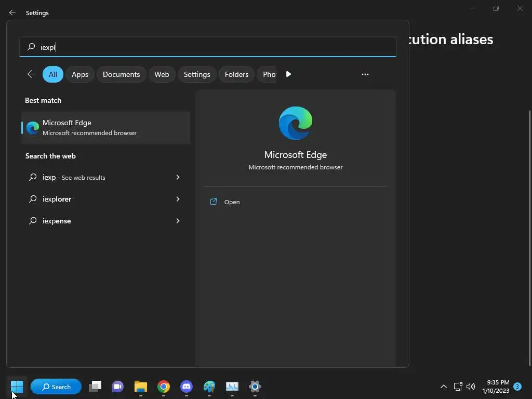Image resolution: width=532 pixels, height=399 pixels.
Task: Show hidden system tray icons
Action: (444, 387)
